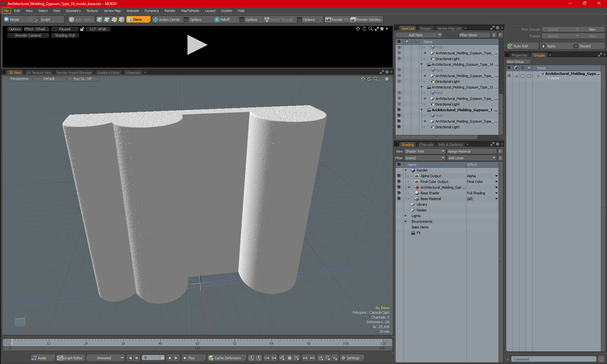607x364 pixels.
Task: Click the Assign Material button
Action: tap(472, 151)
